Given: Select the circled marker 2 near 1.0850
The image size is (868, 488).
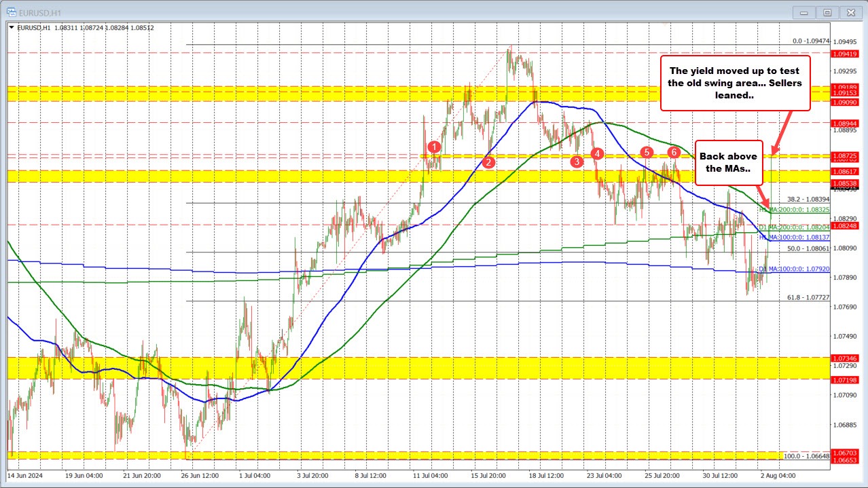Looking at the screenshot, I should 488,163.
